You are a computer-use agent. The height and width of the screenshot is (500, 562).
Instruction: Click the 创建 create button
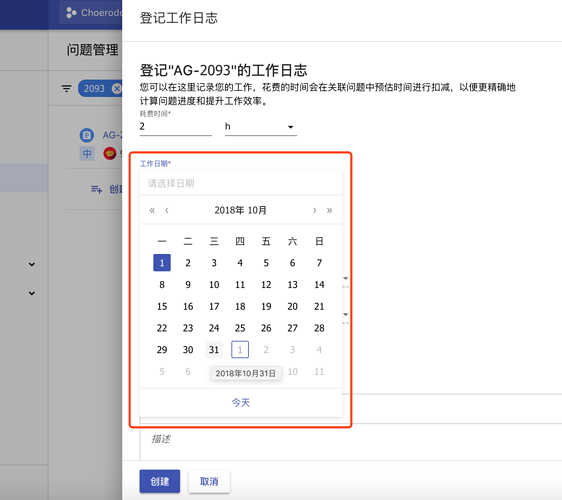pyautogui.click(x=160, y=481)
